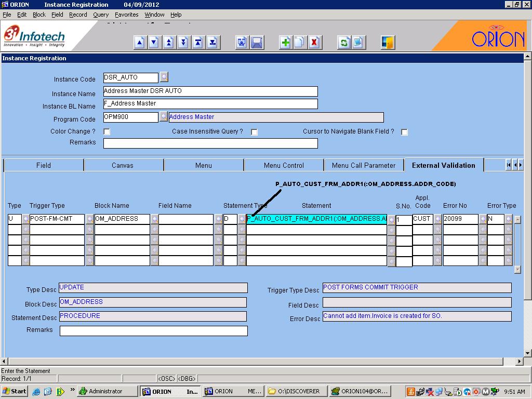Click the Instance BL Name field
Image resolution: width=532 pixels, height=399 pixels.
click(x=210, y=104)
